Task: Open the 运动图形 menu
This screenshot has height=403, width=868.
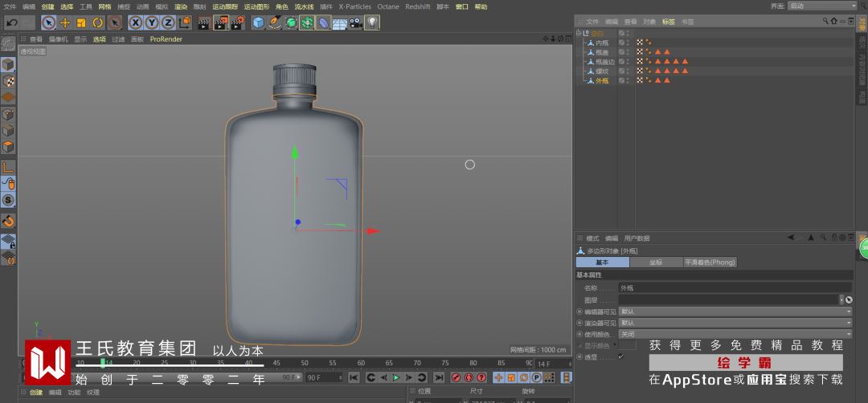Action: (x=256, y=6)
